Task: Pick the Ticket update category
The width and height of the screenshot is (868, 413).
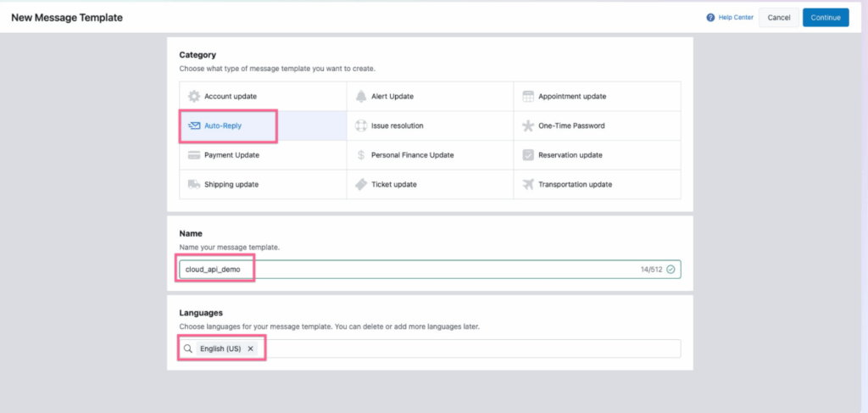Action: point(393,184)
